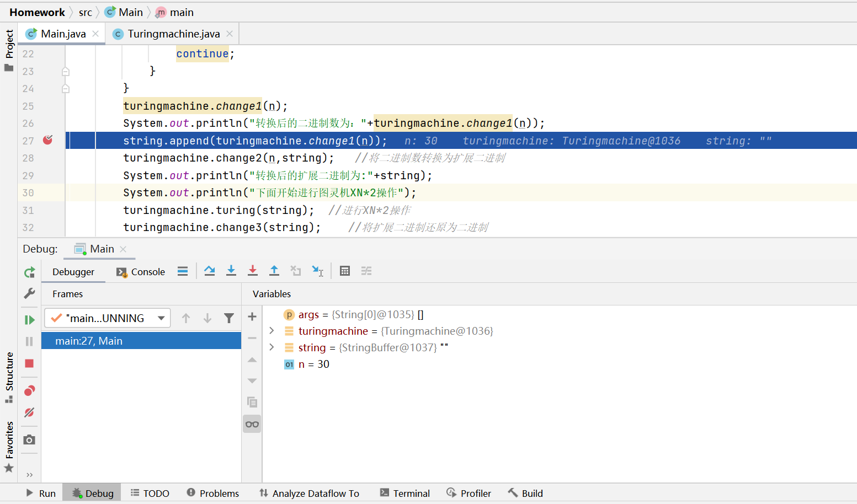Click the camera thread dump icon
This screenshot has width=857, height=504.
(x=30, y=439)
